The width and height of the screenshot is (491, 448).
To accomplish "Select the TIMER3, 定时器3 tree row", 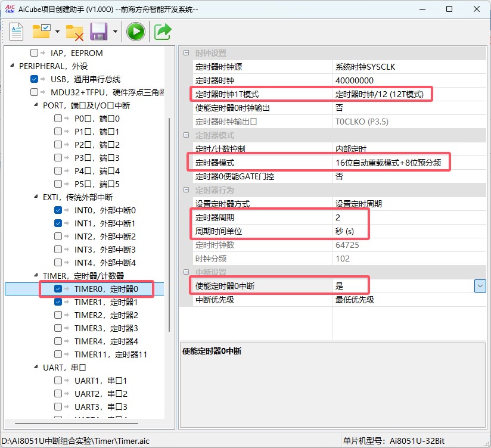I will (x=106, y=328).
